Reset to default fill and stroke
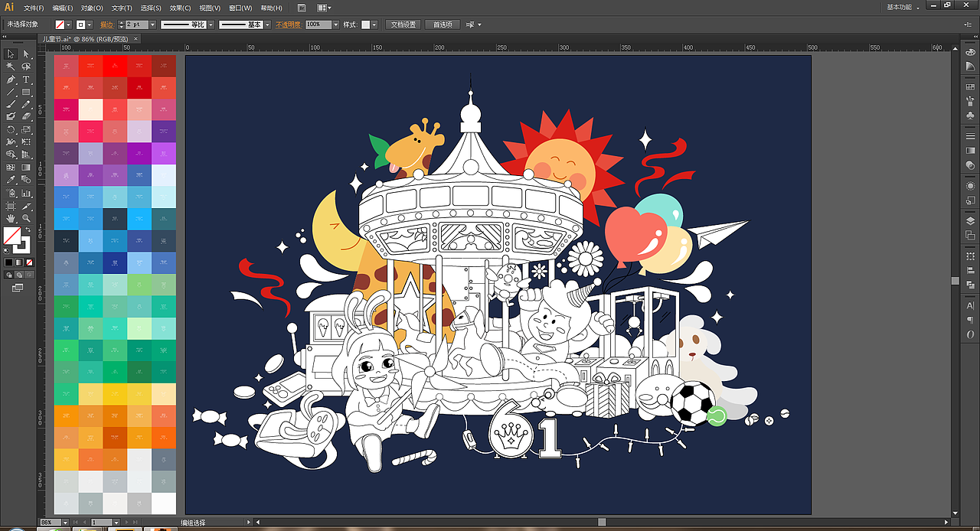The width and height of the screenshot is (980, 531). click(x=8, y=250)
